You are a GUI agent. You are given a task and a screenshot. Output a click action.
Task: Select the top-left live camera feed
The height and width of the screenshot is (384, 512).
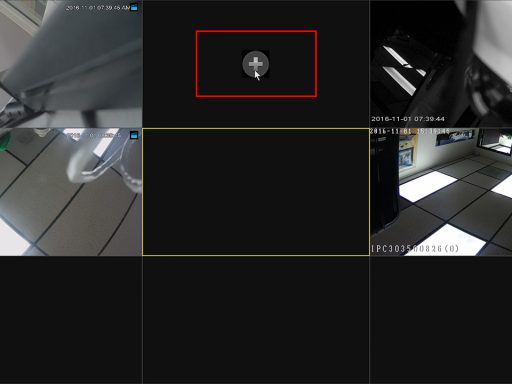coord(71,64)
